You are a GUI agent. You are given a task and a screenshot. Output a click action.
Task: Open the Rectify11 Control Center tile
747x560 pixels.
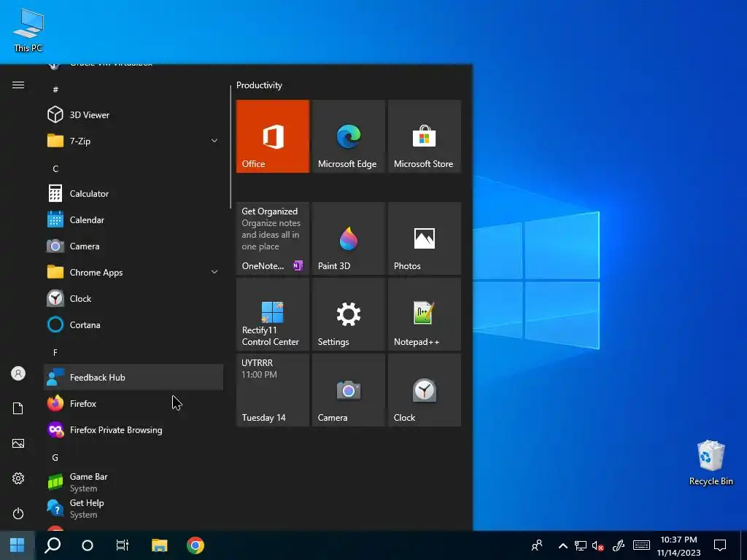273,314
